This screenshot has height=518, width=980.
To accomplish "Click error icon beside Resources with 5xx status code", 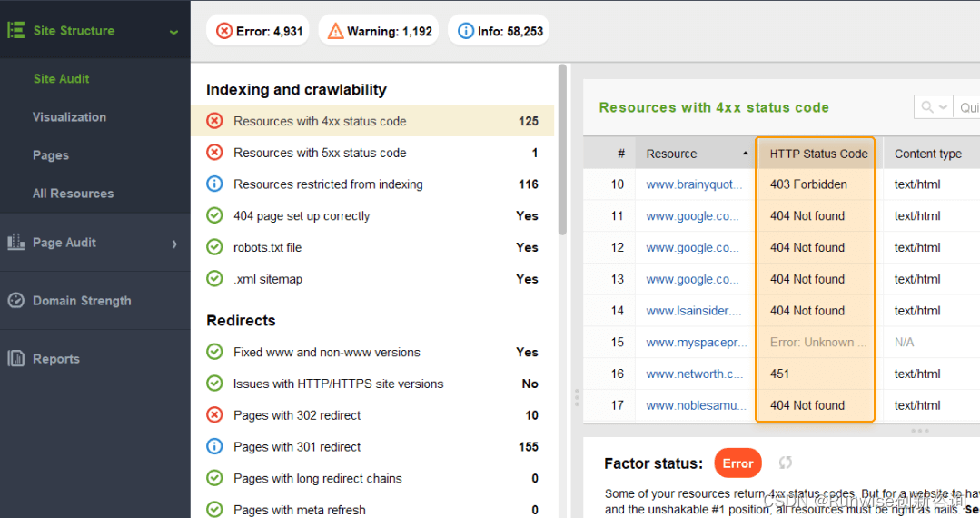I will point(214,152).
